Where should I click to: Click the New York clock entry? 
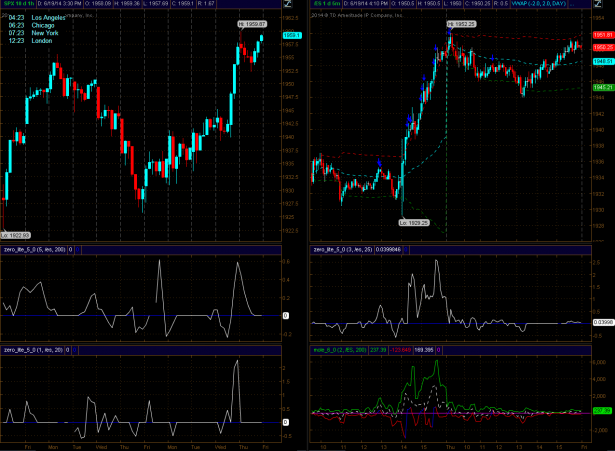tap(32, 33)
